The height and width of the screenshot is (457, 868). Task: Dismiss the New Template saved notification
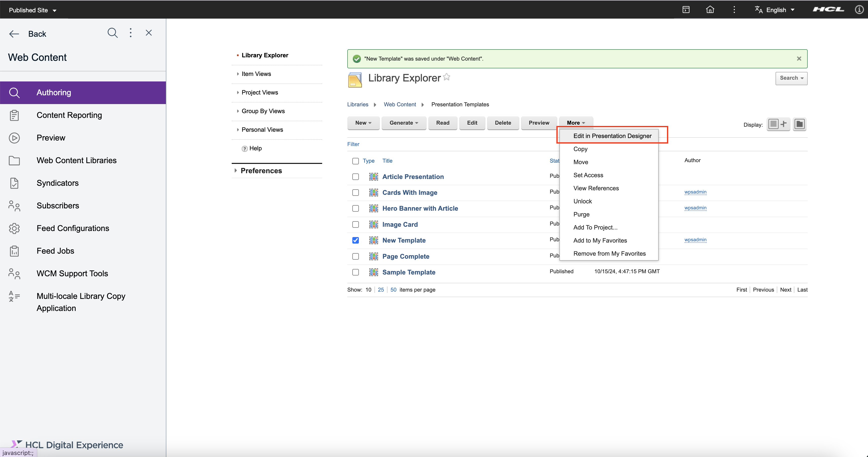799,58
